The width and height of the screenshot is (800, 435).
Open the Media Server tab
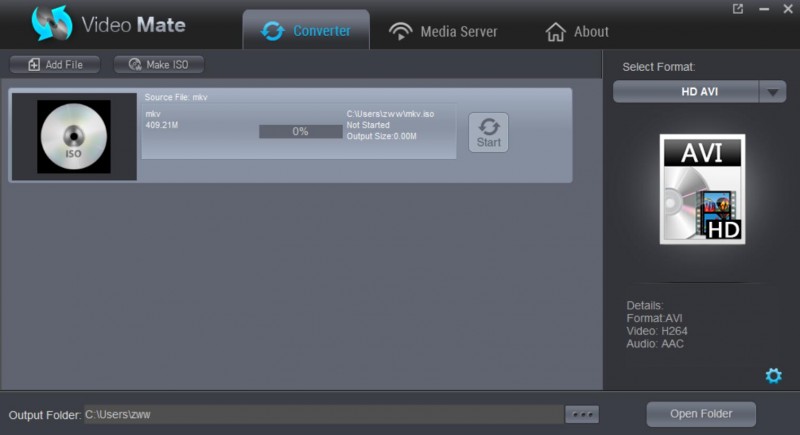tap(443, 31)
